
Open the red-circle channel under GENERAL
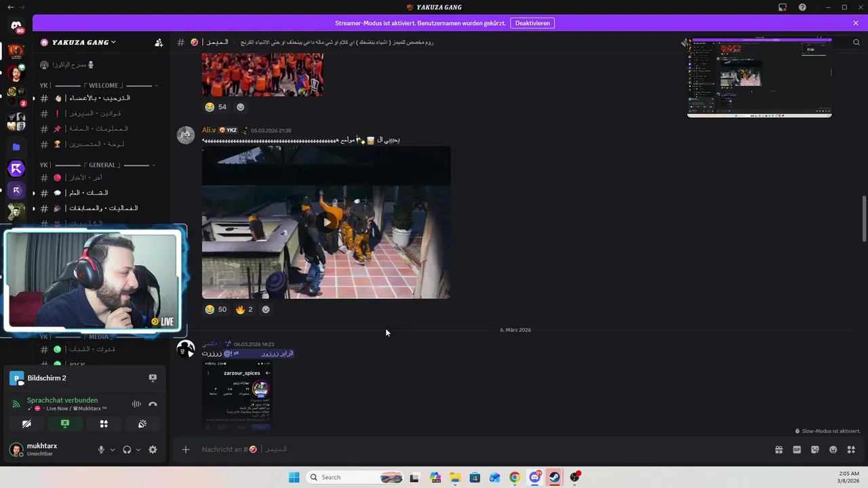(x=98, y=178)
